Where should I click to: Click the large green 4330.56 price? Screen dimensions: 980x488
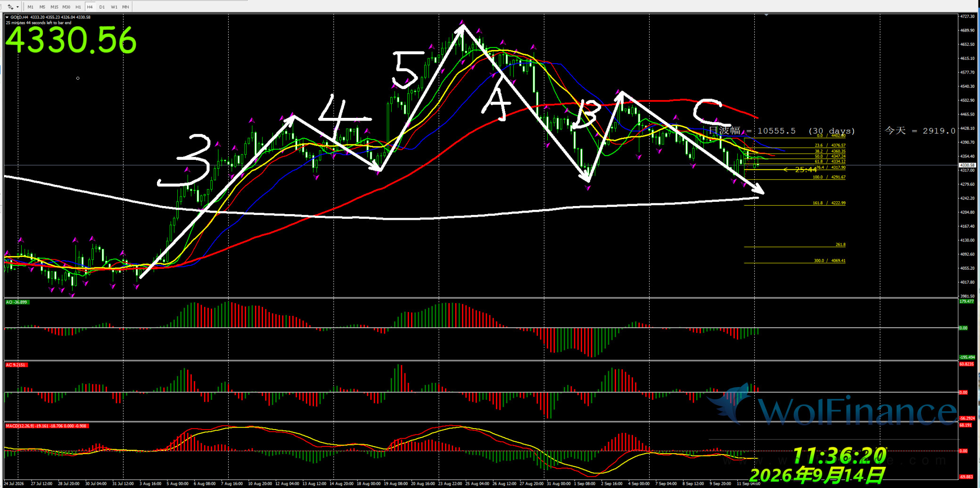point(71,40)
